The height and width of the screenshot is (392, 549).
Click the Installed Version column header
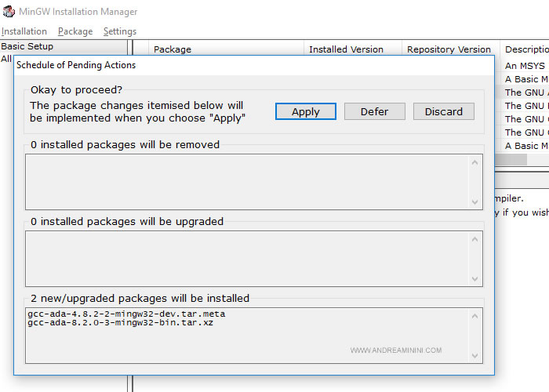(346, 49)
